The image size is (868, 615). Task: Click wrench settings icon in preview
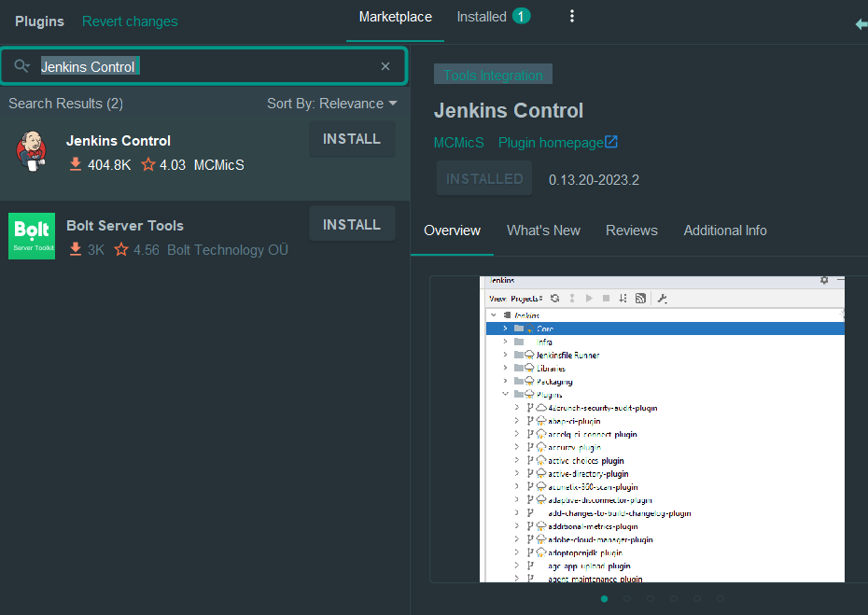pyautogui.click(x=662, y=299)
